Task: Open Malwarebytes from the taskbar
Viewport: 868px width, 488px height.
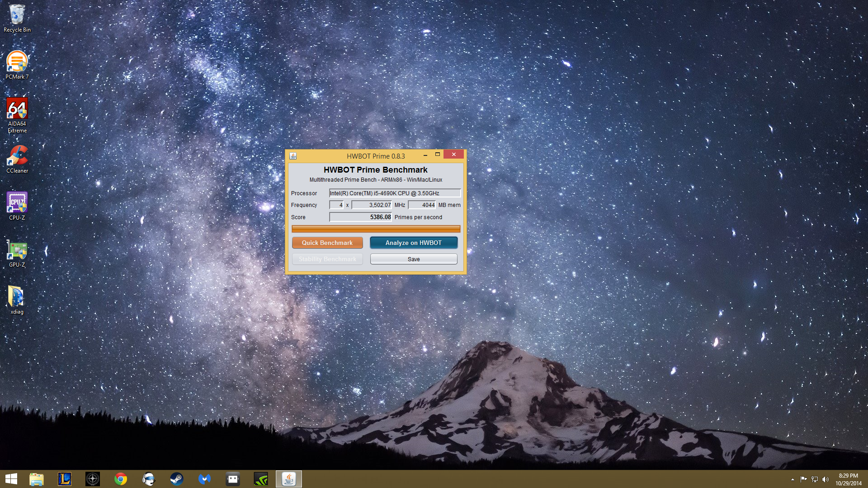Action: [x=205, y=479]
